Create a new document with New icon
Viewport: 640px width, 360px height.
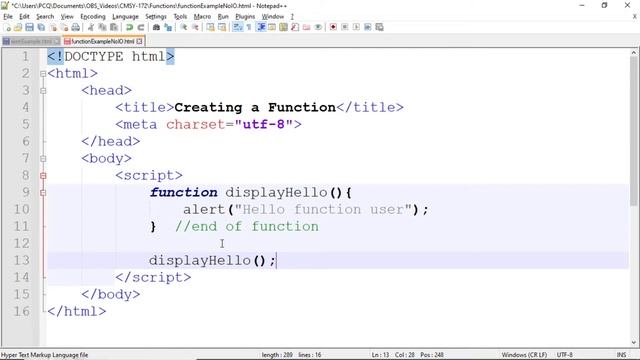pos(7,27)
